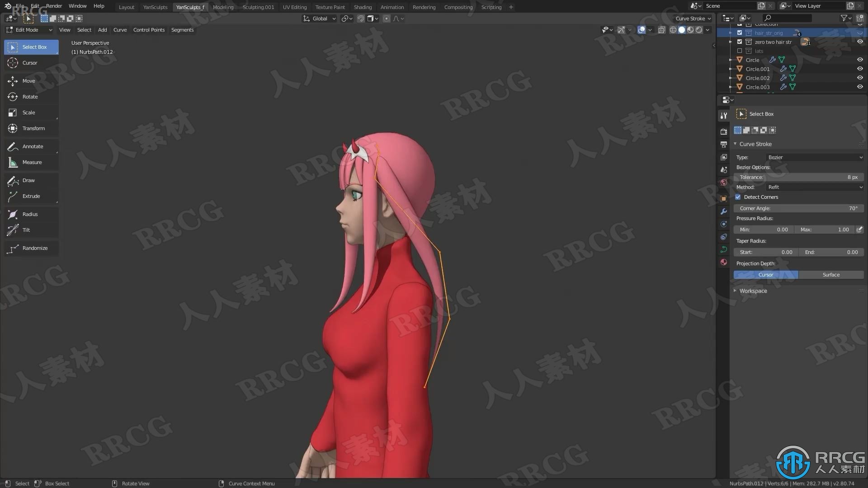
Task: Click the new collection icon in outliner
Action: point(859,18)
